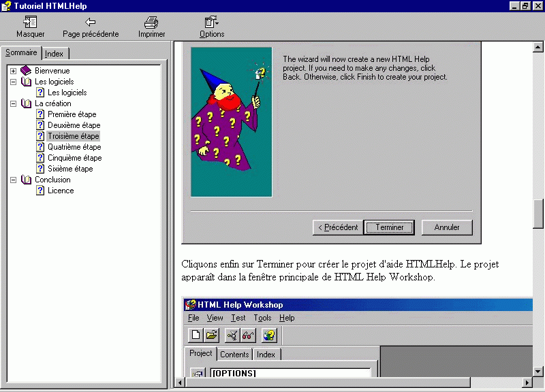Switch to the Sommaire tab
The height and width of the screenshot is (392, 545).
point(21,52)
